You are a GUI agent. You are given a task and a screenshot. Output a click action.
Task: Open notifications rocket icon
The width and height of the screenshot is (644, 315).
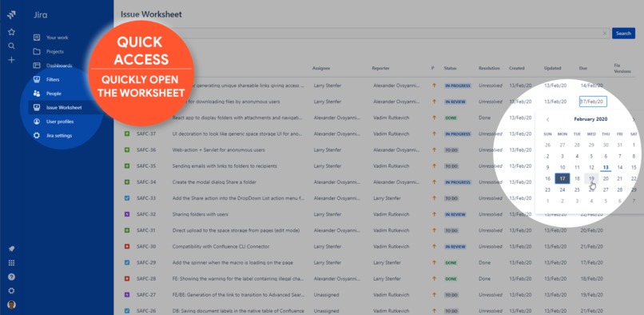pos(11,249)
